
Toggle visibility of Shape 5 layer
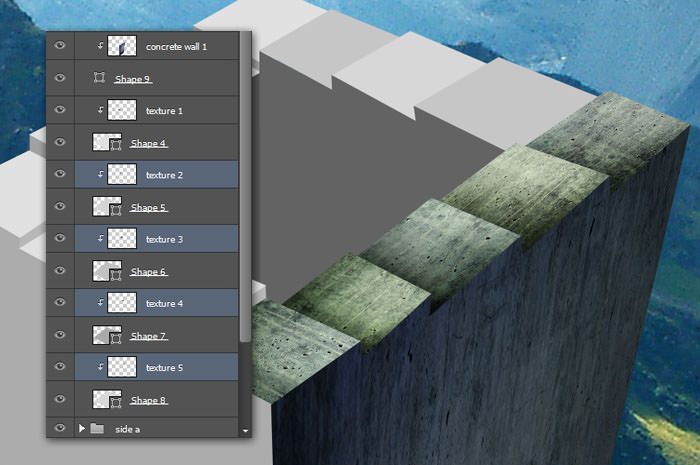click(60, 206)
